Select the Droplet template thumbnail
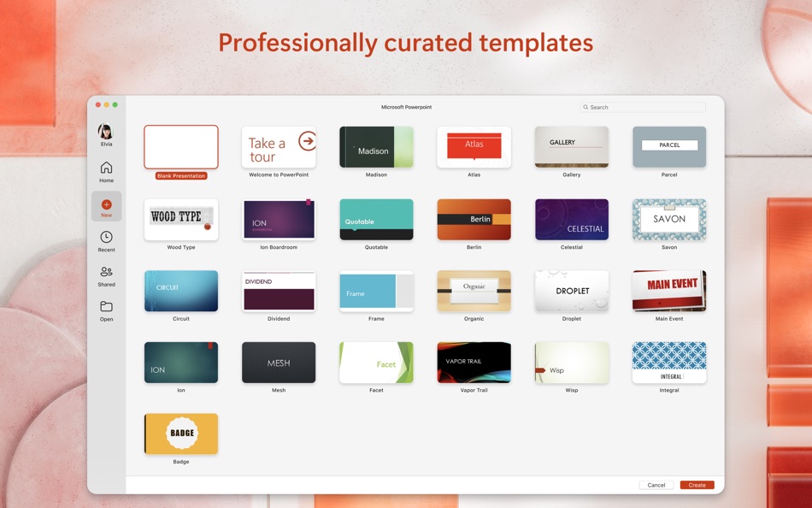The image size is (812, 508). pyautogui.click(x=572, y=291)
